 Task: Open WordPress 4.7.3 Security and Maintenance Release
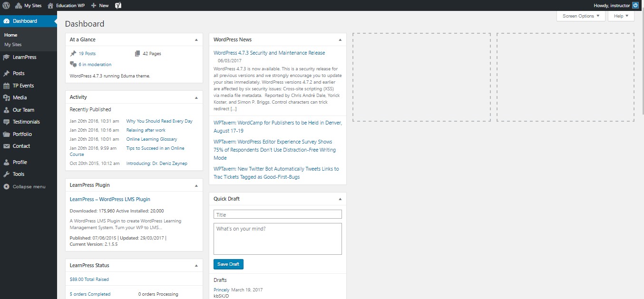pyautogui.click(x=269, y=53)
